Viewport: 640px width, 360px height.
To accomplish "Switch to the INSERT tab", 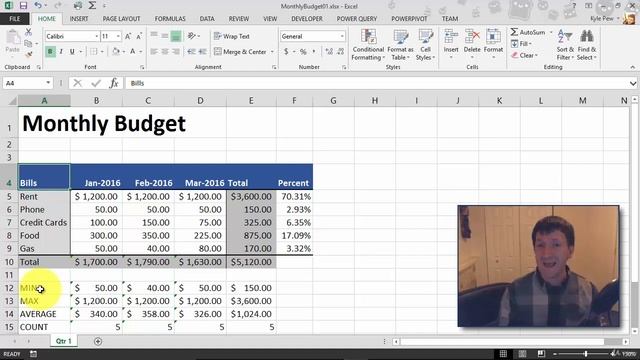I will pyautogui.click(x=79, y=19).
